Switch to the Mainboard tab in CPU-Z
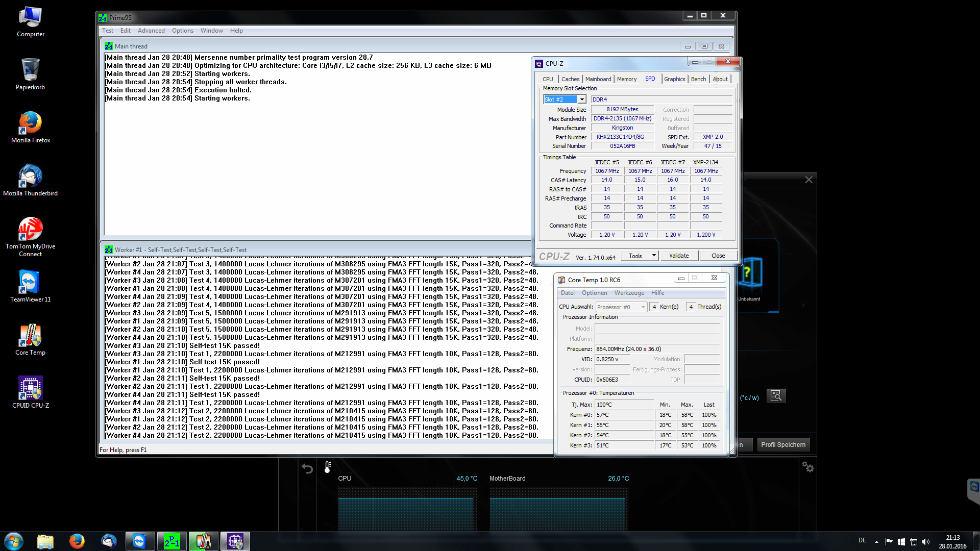The width and height of the screenshot is (980, 551). [x=598, y=79]
